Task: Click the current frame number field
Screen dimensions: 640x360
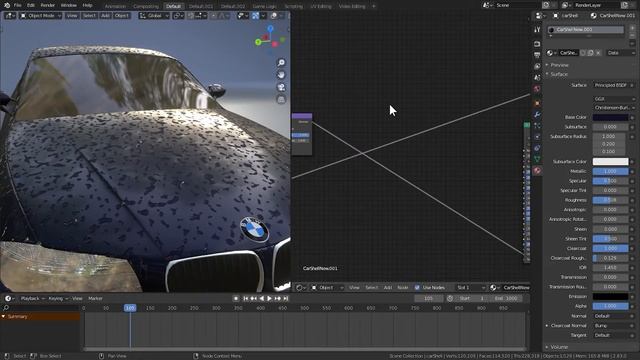Action: [429, 298]
